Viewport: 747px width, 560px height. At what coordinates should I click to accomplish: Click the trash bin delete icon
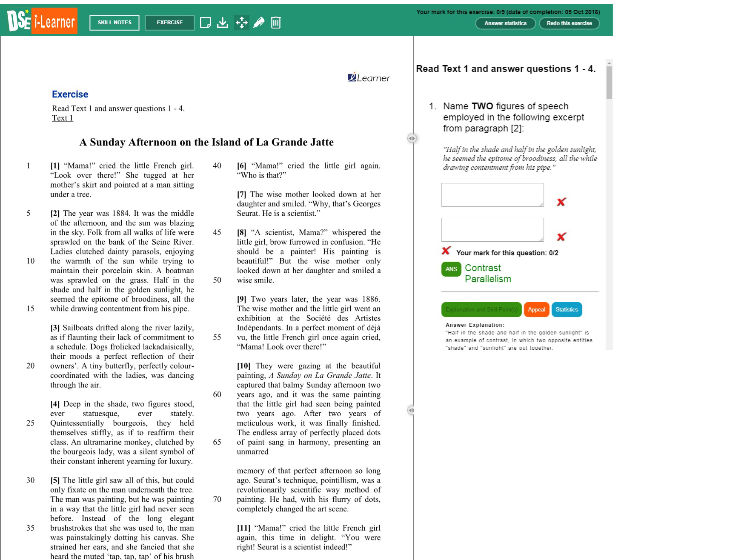[276, 23]
